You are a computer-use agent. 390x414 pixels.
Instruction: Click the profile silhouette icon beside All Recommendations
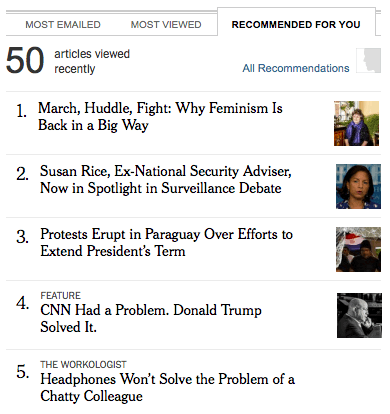[x=368, y=60]
